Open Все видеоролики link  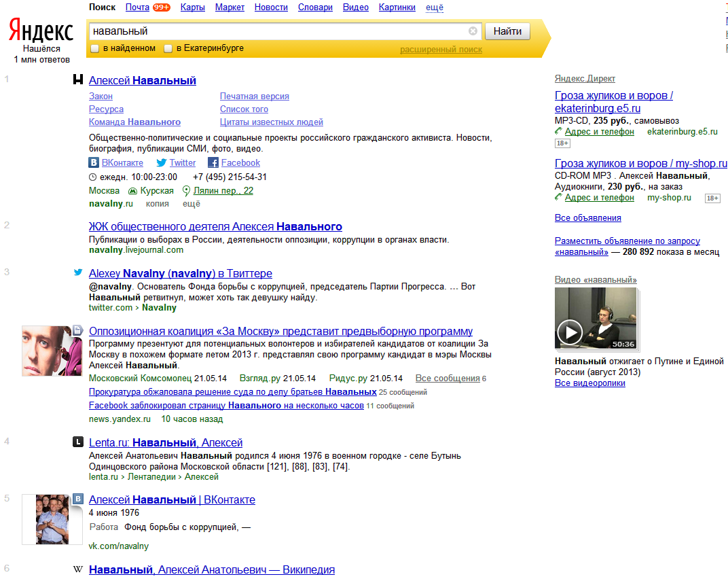click(590, 383)
